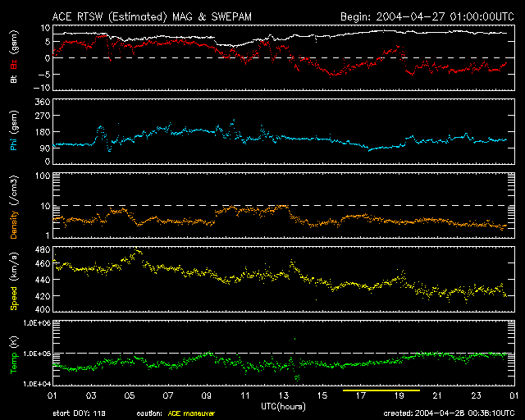Click the ACE RTSW MAG & SWEPAM title
The height and width of the screenshot is (420, 525).
click(152, 16)
